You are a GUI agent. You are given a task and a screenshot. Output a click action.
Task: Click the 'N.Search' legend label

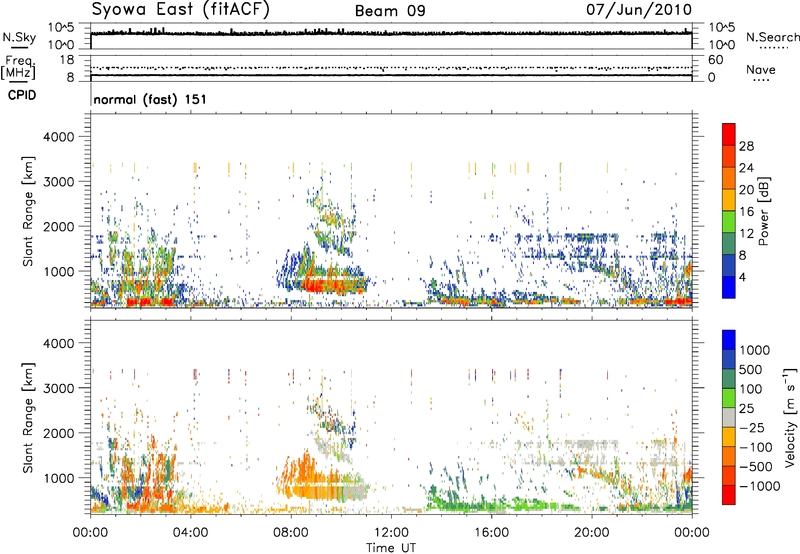tap(773, 37)
